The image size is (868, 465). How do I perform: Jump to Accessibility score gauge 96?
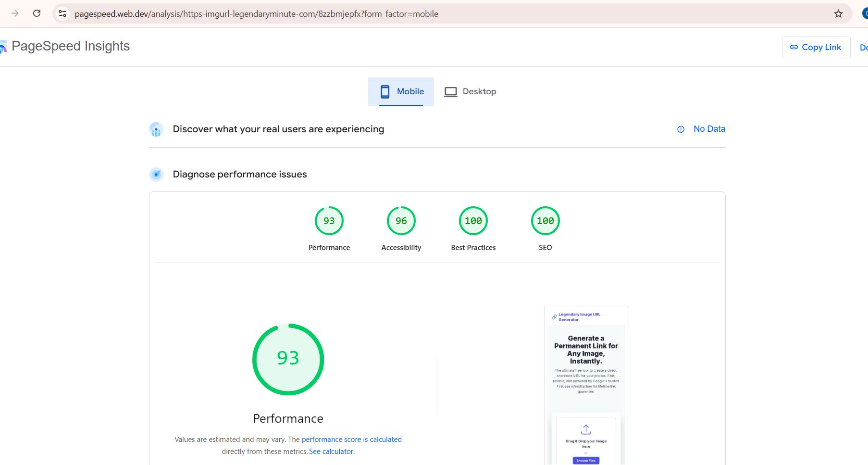(401, 221)
